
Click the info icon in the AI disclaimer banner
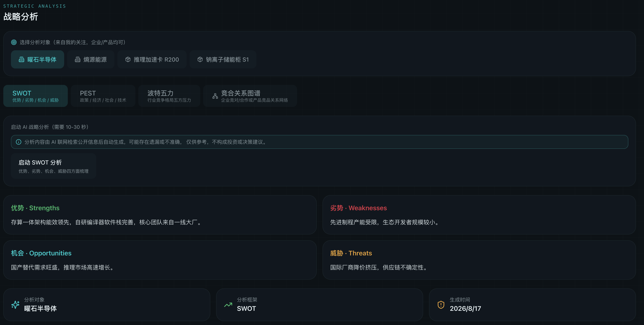[x=19, y=142]
